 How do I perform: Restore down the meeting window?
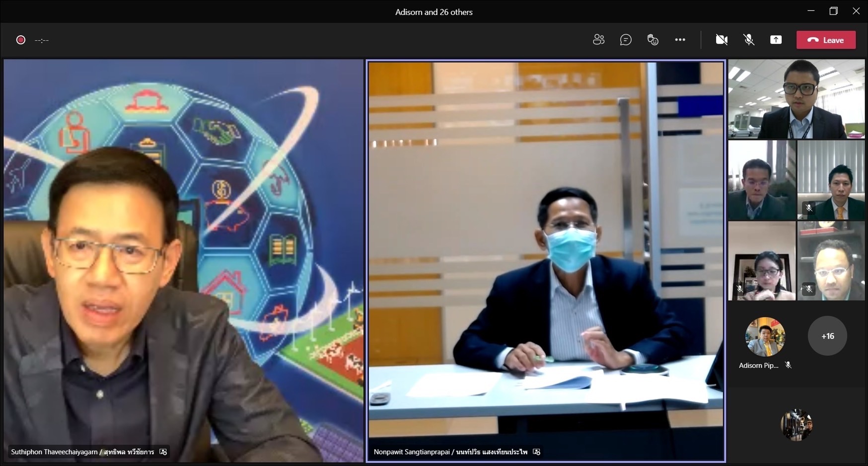point(833,11)
